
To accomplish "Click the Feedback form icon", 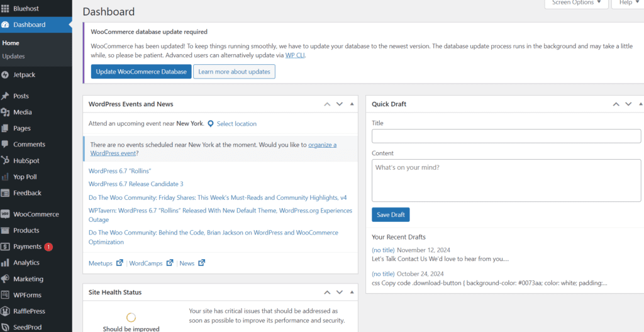I will 5,192.
